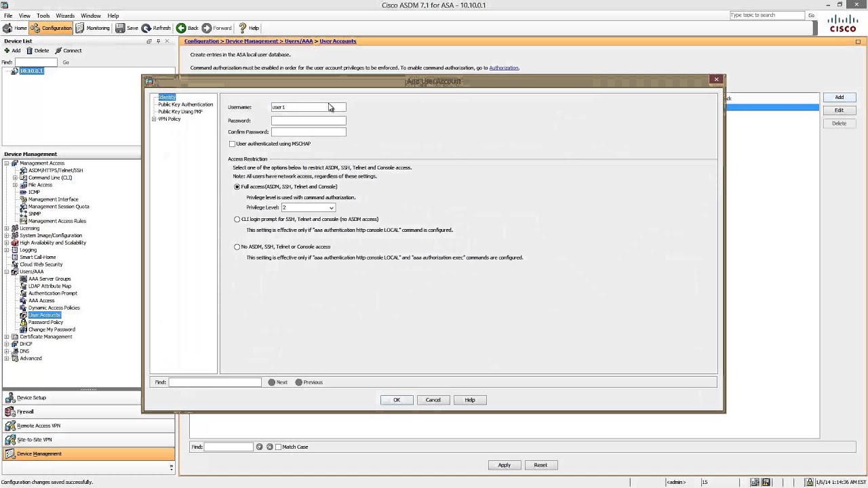The image size is (868, 488).
Task: Tick User authenticated using MSCHAP
Action: (232, 144)
